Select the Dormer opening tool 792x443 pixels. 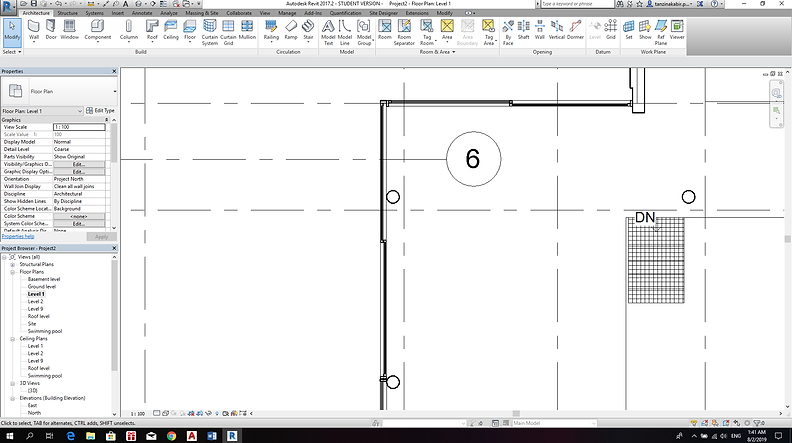(x=575, y=30)
